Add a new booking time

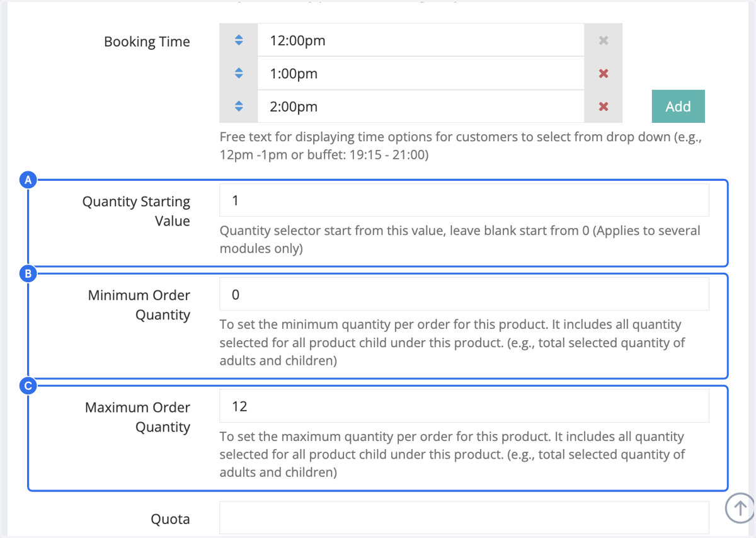pyautogui.click(x=678, y=106)
